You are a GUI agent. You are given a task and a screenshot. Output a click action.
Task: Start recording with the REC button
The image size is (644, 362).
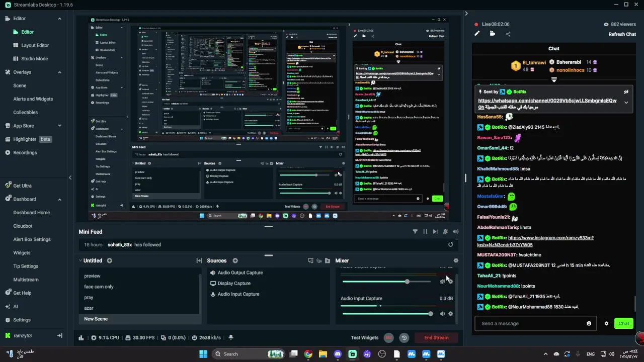click(388, 338)
